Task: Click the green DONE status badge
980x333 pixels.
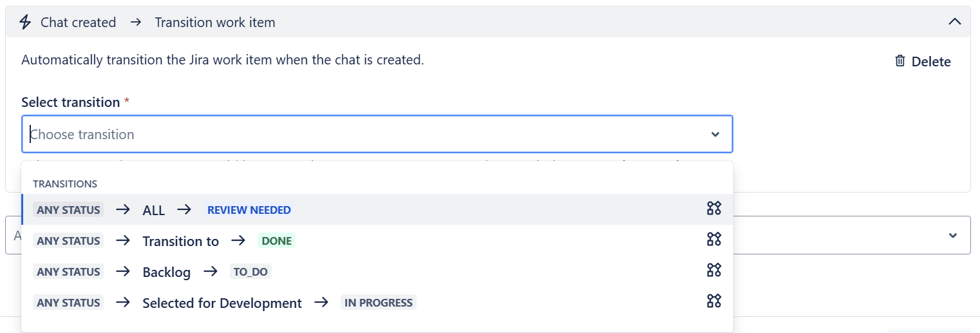Action: 276,241
